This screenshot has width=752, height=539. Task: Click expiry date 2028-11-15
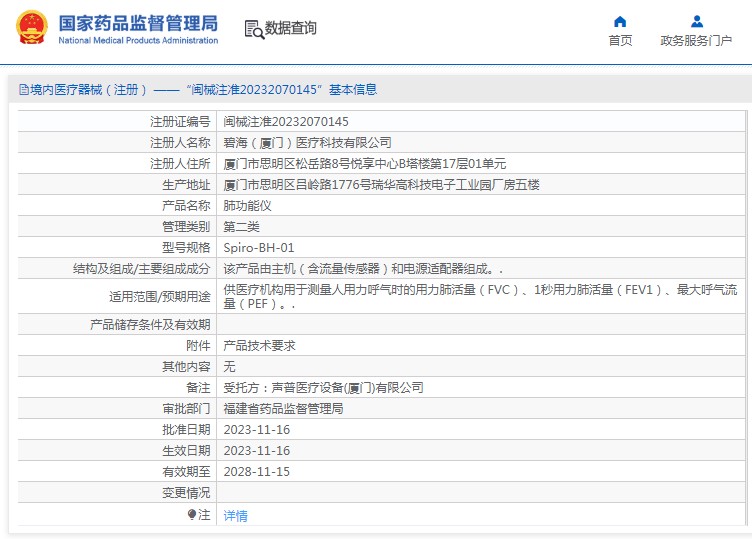tap(257, 472)
